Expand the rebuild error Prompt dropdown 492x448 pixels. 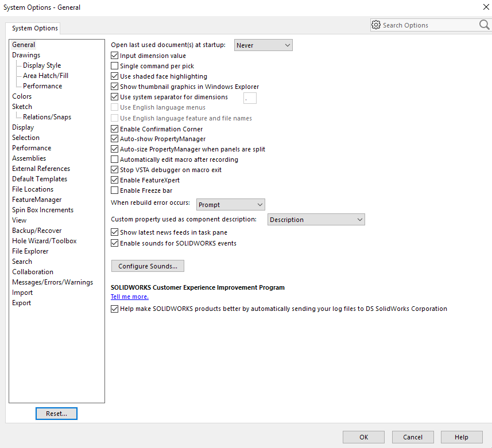tap(230, 205)
